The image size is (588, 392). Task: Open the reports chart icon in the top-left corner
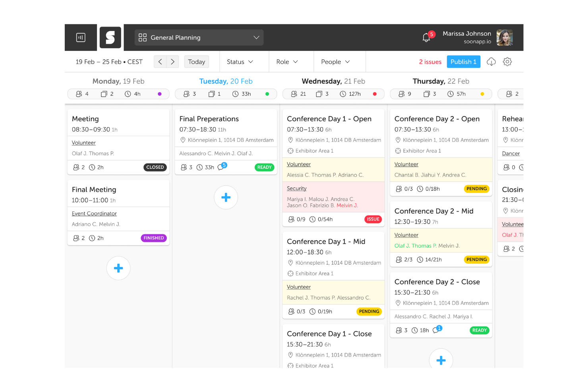[x=81, y=37]
